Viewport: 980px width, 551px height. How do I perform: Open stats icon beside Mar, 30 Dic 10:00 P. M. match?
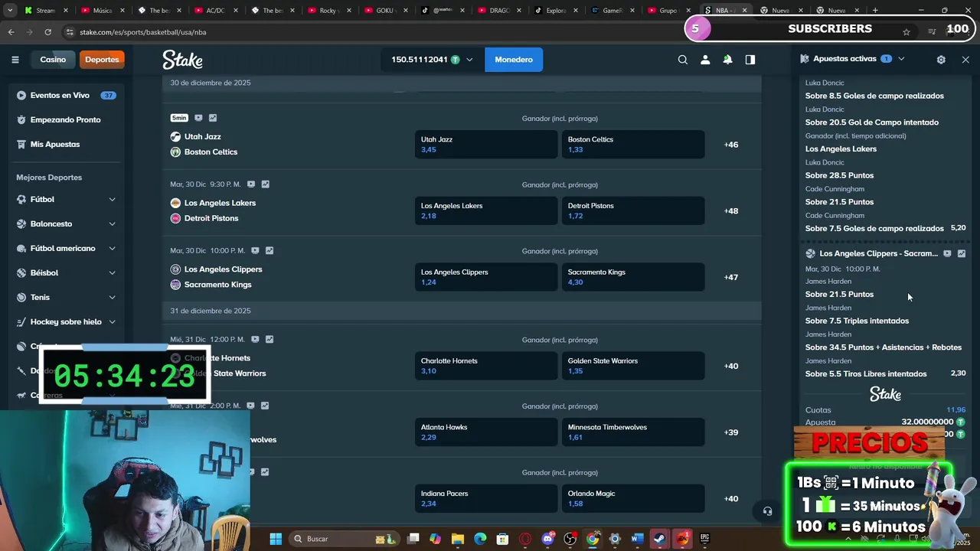pos(269,250)
